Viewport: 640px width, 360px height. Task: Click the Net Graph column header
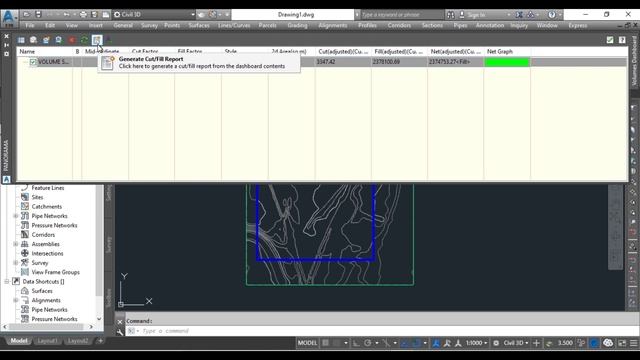coord(507,52)
